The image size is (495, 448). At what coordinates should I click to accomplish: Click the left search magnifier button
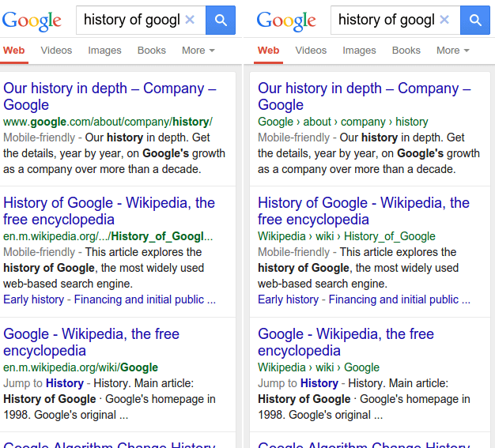pyautogui.click(x=221, y=20)
